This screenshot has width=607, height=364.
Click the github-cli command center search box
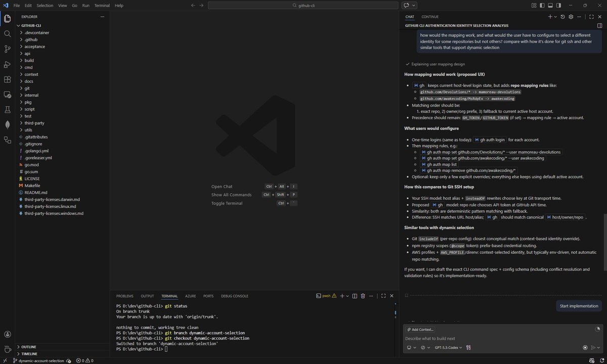(303, 5)
